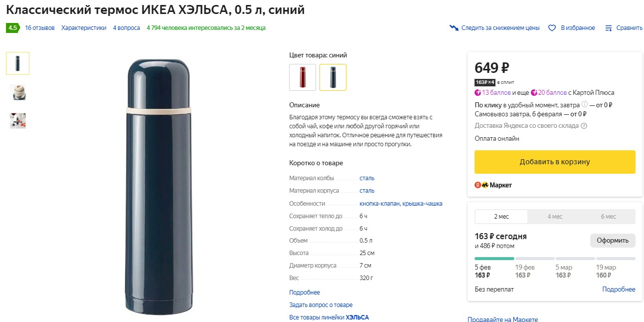Open Подробнее in the installment panel
The width and height of the screenshot is (644, 322).
click(x=619, y=289)
